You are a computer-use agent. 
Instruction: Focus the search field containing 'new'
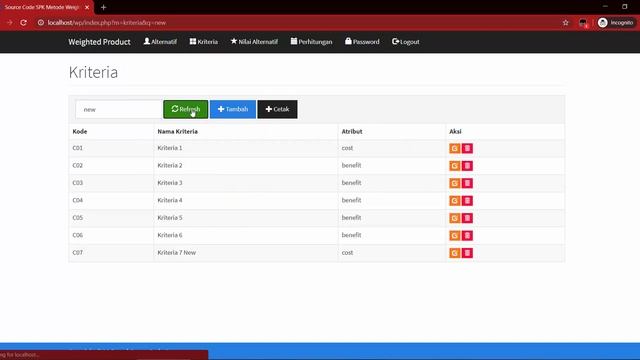tap(119, 109)
